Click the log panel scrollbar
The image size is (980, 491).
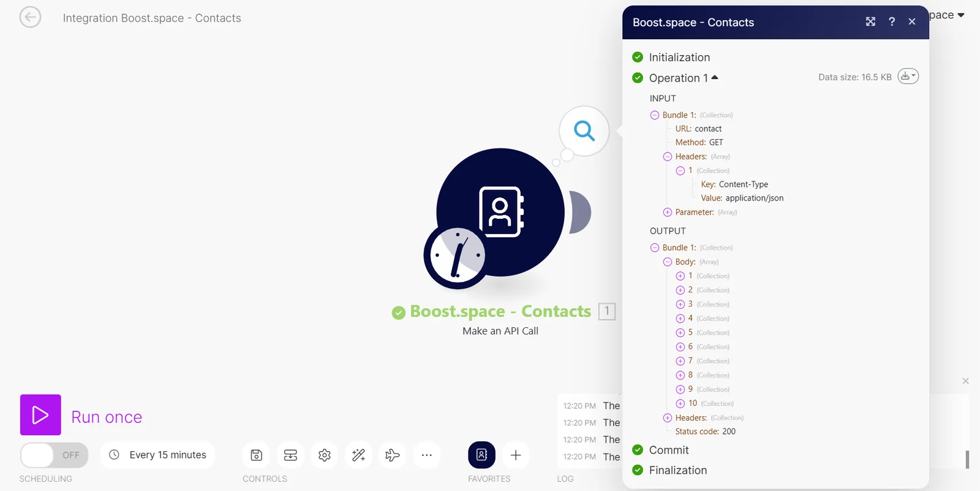(x=967, y=459)
